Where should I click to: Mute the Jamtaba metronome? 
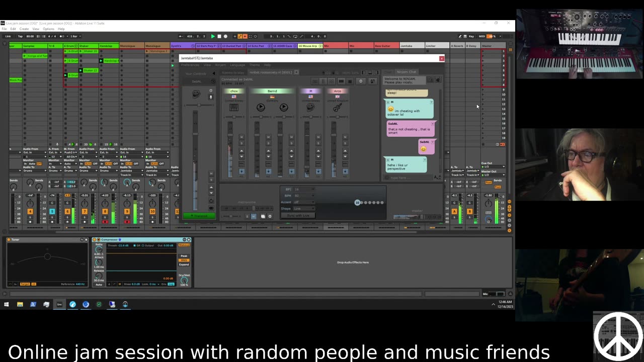(254, 217)
